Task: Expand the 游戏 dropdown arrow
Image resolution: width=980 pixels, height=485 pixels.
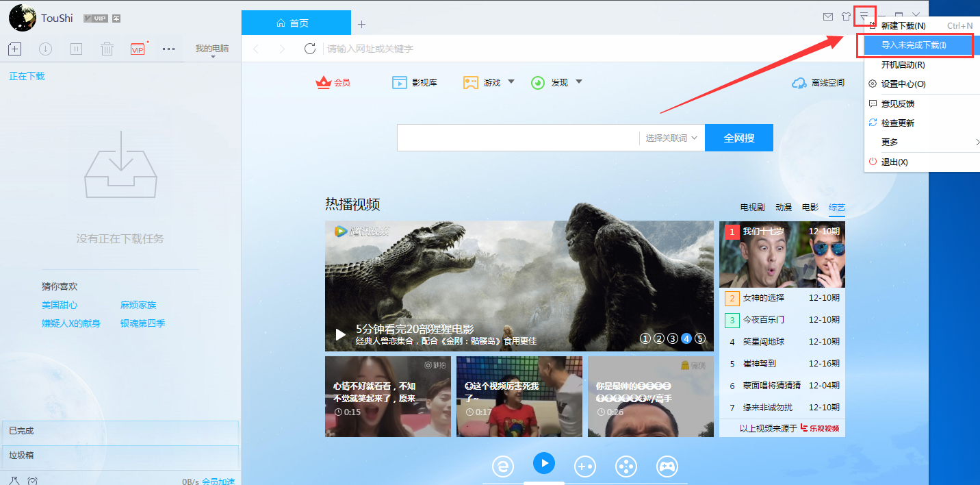Action: (x=511, y=82)
